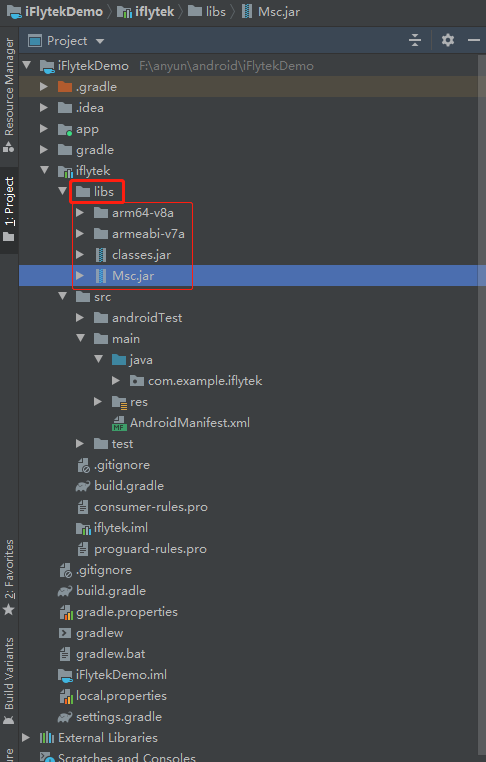The width and height of the screenshot is (486, 762).
Task: Collapse the iflytek module node
Action: click(45, 170)
